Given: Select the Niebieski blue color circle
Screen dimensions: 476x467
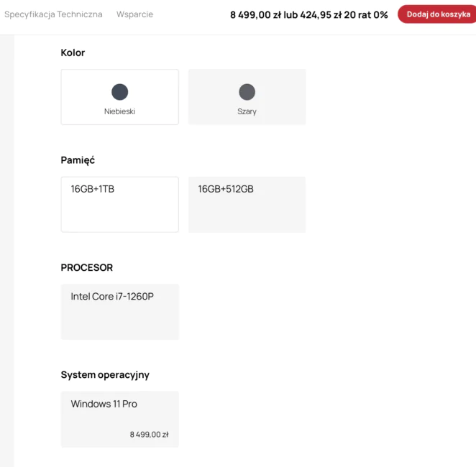Looking at the screenshot, I should tap(120, 92).
